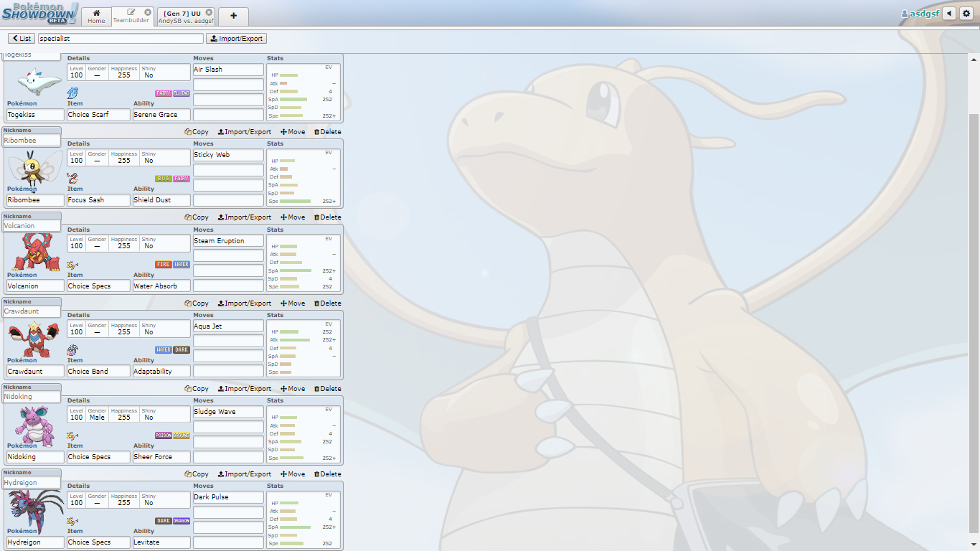
Task: Click Ribombee's Focus Sash item icon
Action: pos(72,178)
